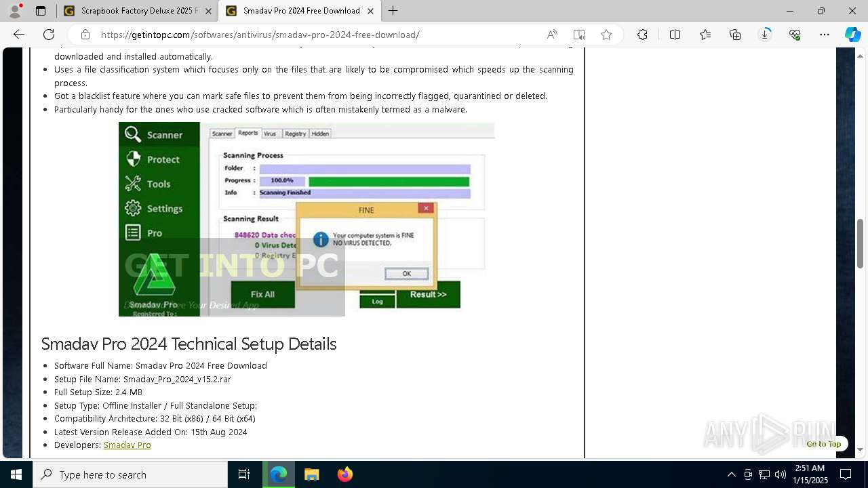Image resolution: width=868 pixels, height=488 pixels.
Task: Activate Read aloud icon
Action: pos(552,35)
